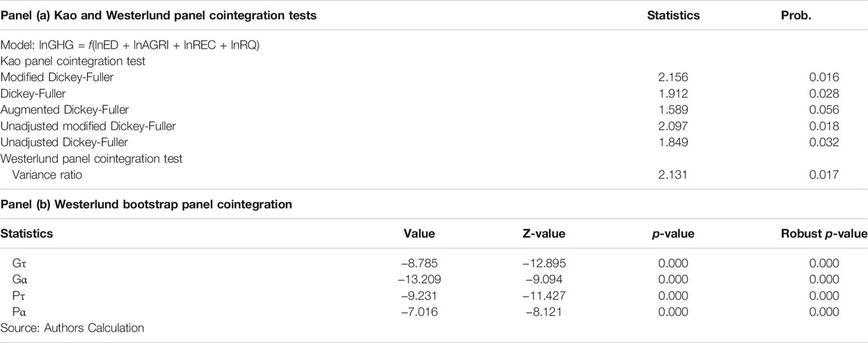Select the Gτ value −8.785
The width and height of the screenshot is (868, 343).
pos(420,264)
